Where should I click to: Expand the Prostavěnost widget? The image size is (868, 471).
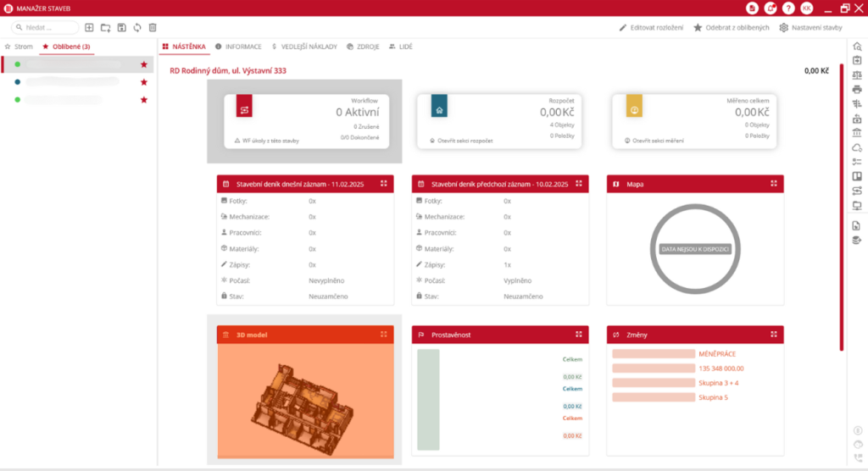click(x=578, y=335)
